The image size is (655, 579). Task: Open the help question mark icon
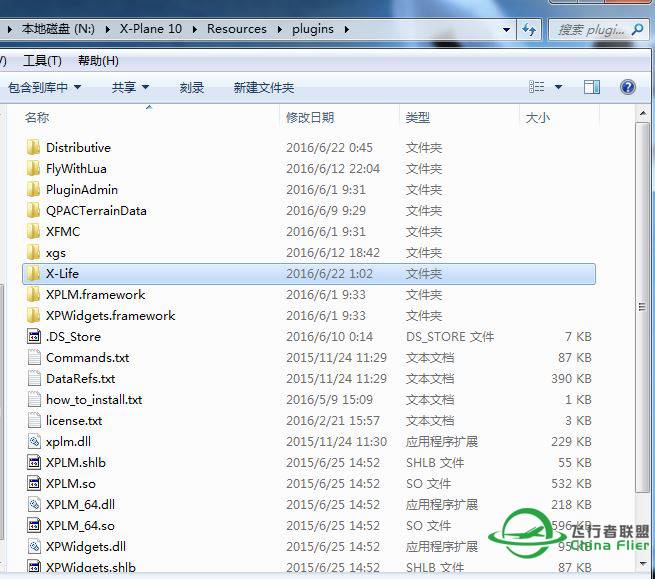click(x=627, y=87)
